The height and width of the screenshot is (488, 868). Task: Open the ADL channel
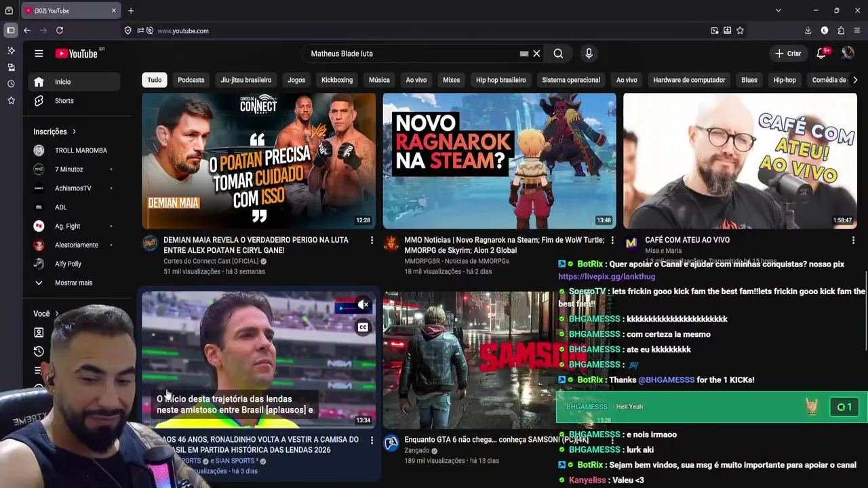pos(75,207)
